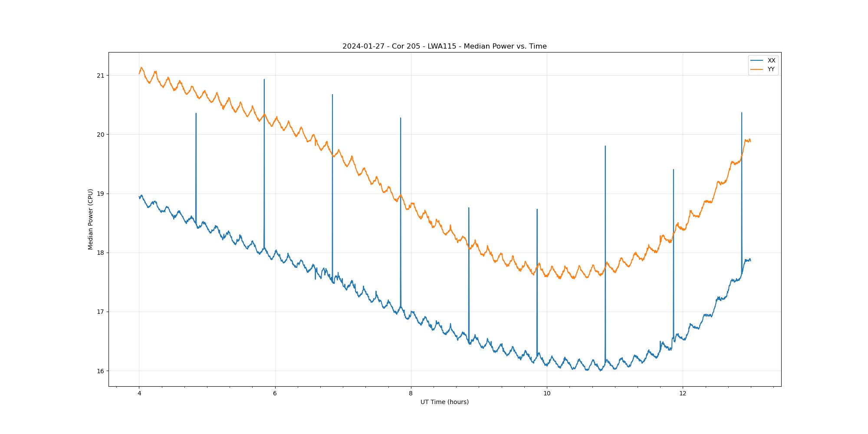The image size is (868, 434).
Task: Click the orange YY line sample in legend
Action: (x=757, y=69)
